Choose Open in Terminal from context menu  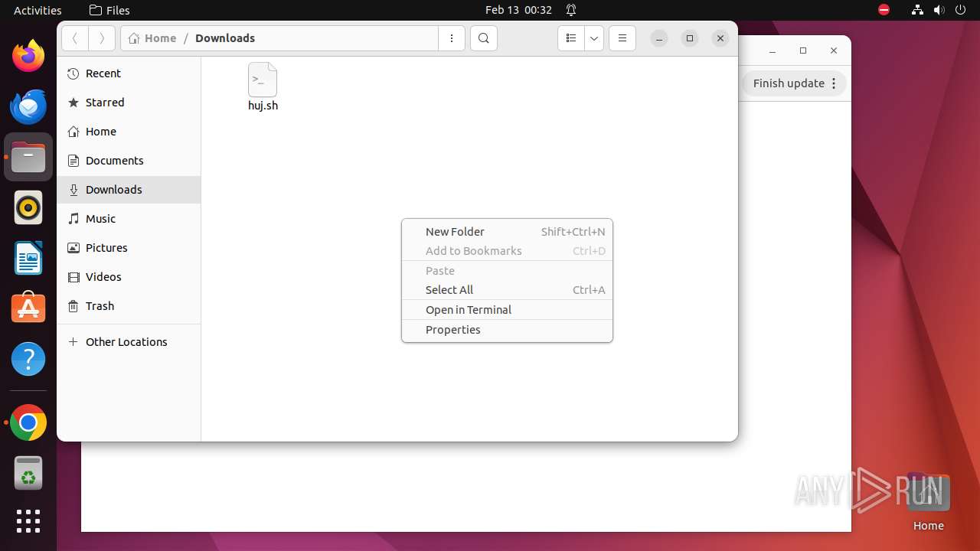point(507,310)
